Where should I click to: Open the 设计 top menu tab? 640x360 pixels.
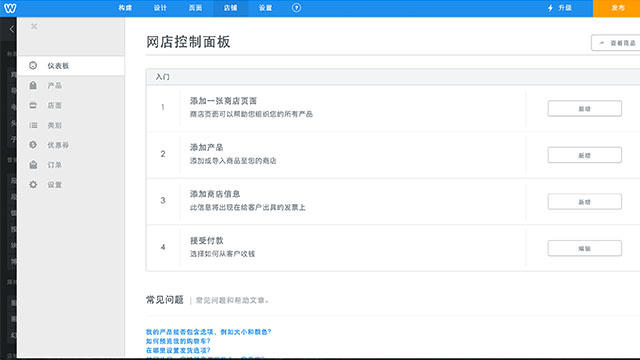[x=160, y=8]
